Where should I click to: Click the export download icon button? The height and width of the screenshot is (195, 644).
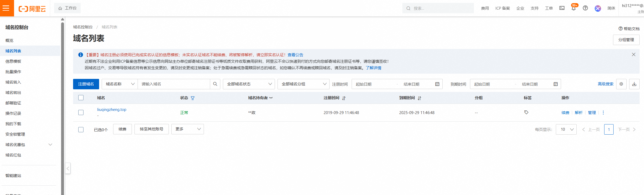(634, 84)
